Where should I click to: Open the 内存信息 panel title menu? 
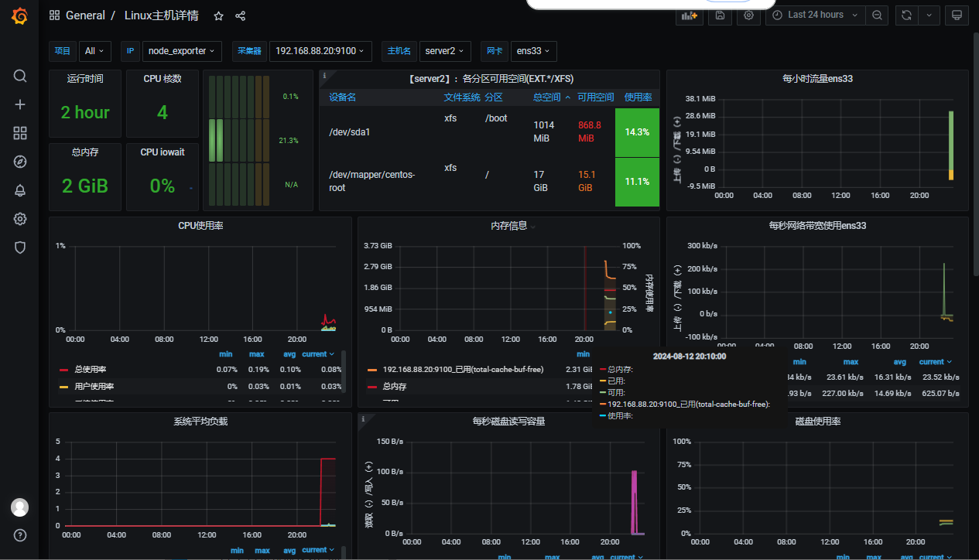pyautogui.click(x=508, y=226)
